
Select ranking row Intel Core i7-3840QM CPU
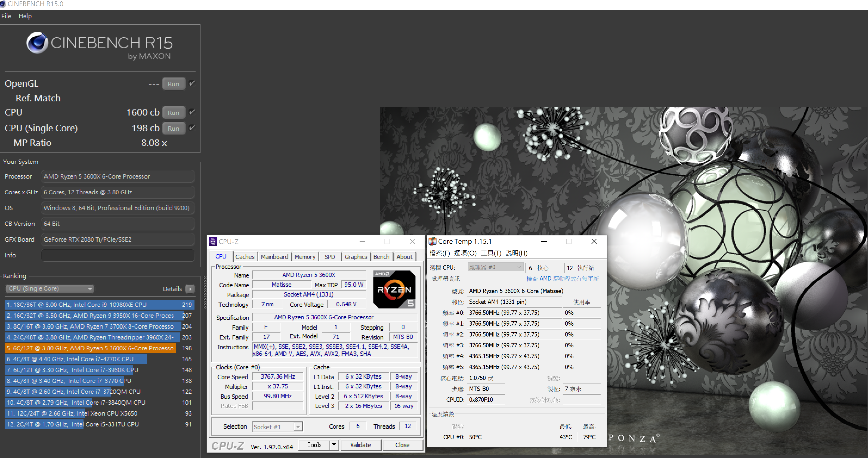[x=99, y=403]
